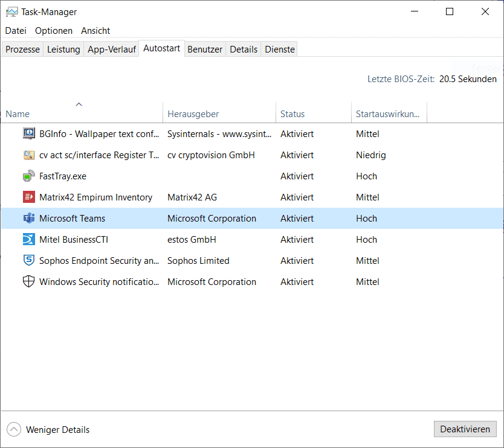The height and width of the screenshot is (448, 504).
Task: Switch to the Dienste tab
Action: [x=280, y=50]
